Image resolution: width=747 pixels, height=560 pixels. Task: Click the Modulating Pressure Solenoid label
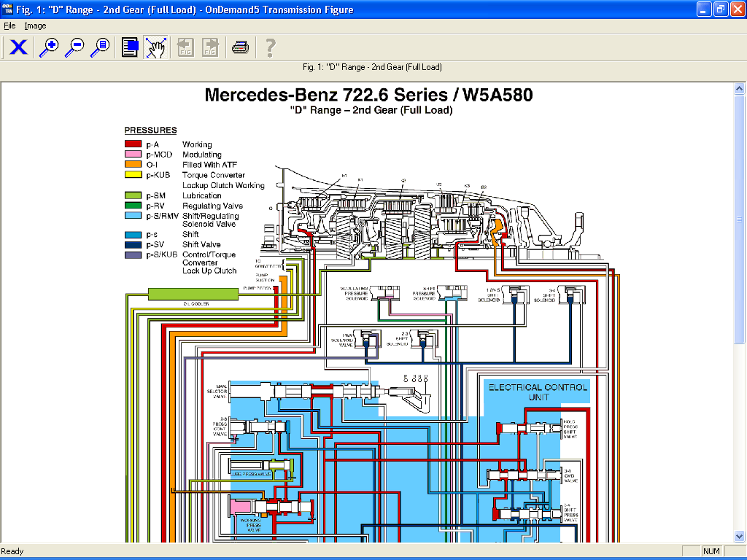coord(355,293)
